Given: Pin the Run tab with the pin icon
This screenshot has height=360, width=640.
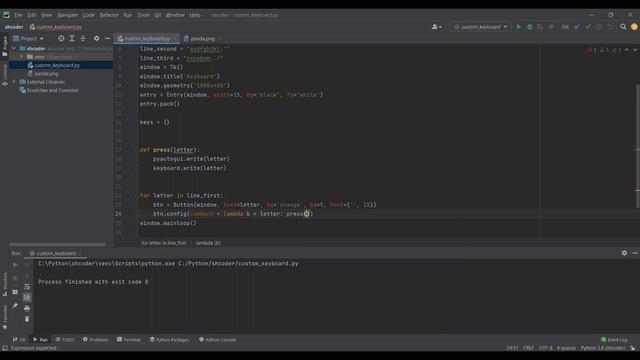Looking at the screenshot, I should (15, 306).
